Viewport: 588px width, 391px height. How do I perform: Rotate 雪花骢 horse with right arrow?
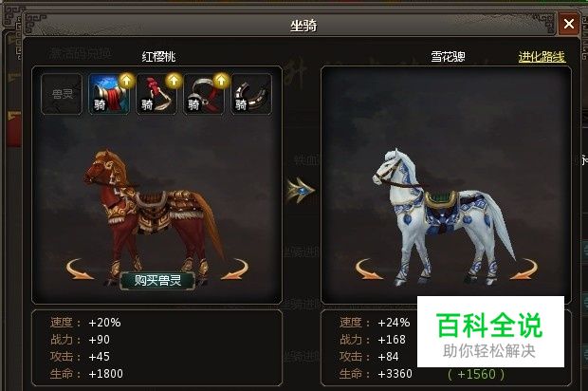tap(524, 269)
